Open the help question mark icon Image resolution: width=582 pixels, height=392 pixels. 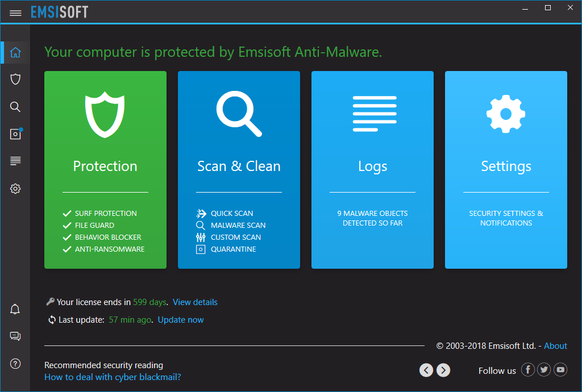(x=15, y=363)
